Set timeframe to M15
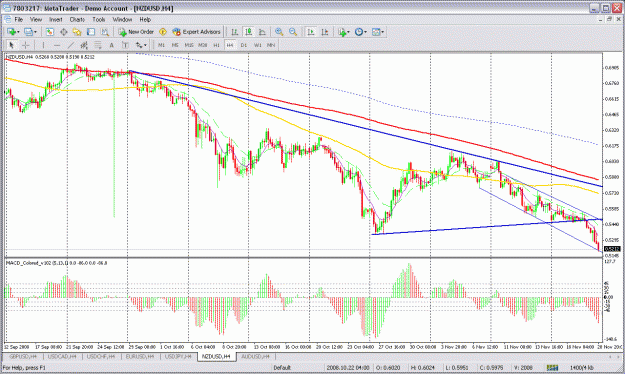 point(189,45)
